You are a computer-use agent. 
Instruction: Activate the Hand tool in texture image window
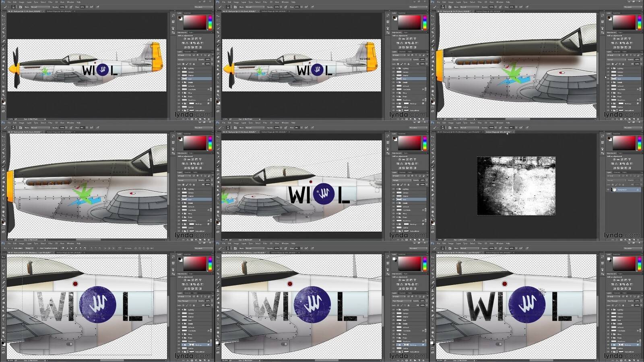tap(433, 212)
